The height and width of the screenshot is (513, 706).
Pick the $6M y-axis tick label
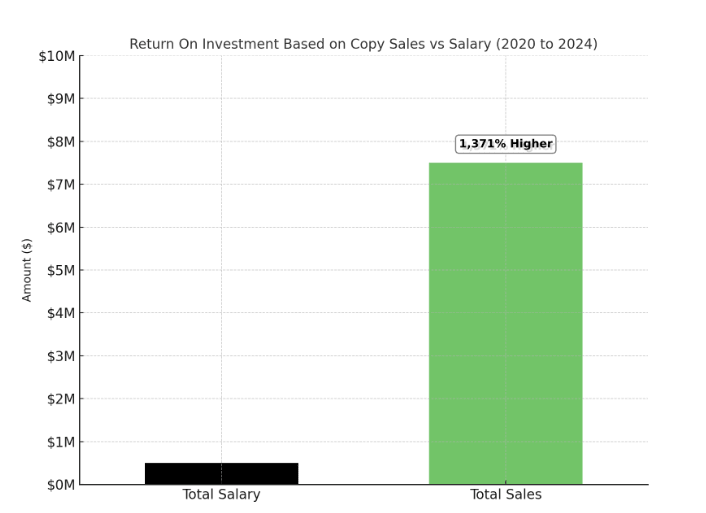[x=58, y=228]
